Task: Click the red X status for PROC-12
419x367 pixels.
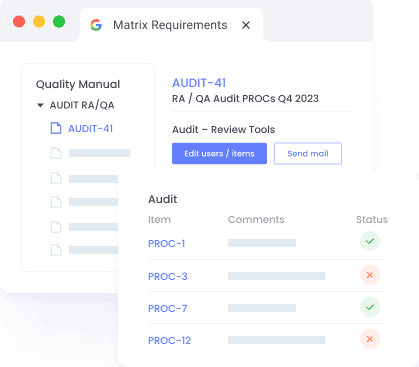Action: [x=370, y=339]
